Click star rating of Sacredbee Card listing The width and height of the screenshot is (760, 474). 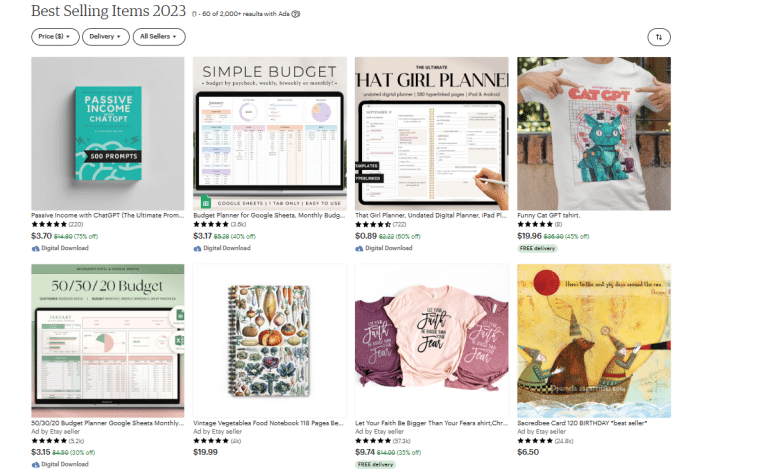[x=535, y=441]
